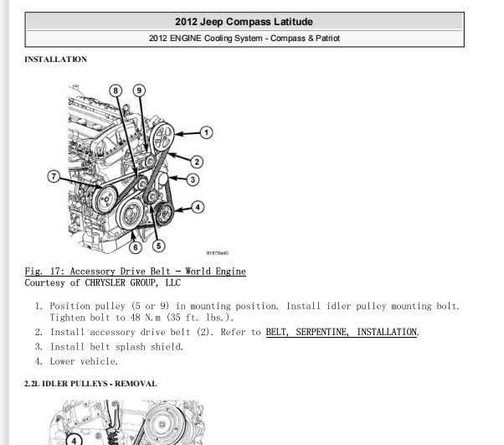Click 'Tighten bolt to 48 N.m (35 ft. lbs.)' line
Image resolution: width=504 pixels, height=445 pixels.
(141, 318)
